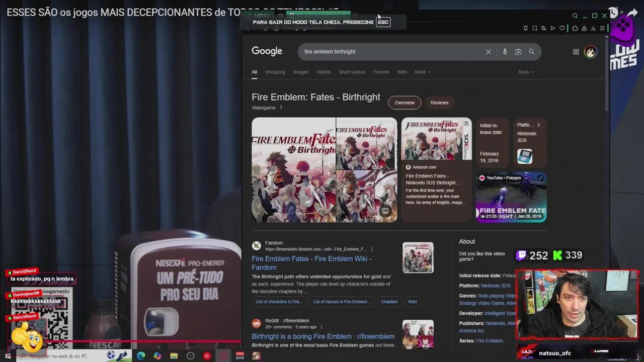Open the Windows Start menu

click(x=8, y=356)
